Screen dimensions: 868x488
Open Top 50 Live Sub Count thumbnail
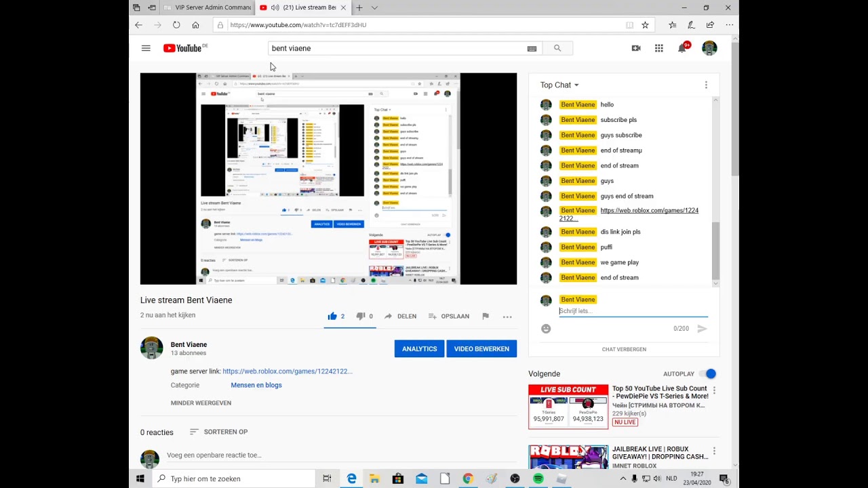(x=568, y=407)
